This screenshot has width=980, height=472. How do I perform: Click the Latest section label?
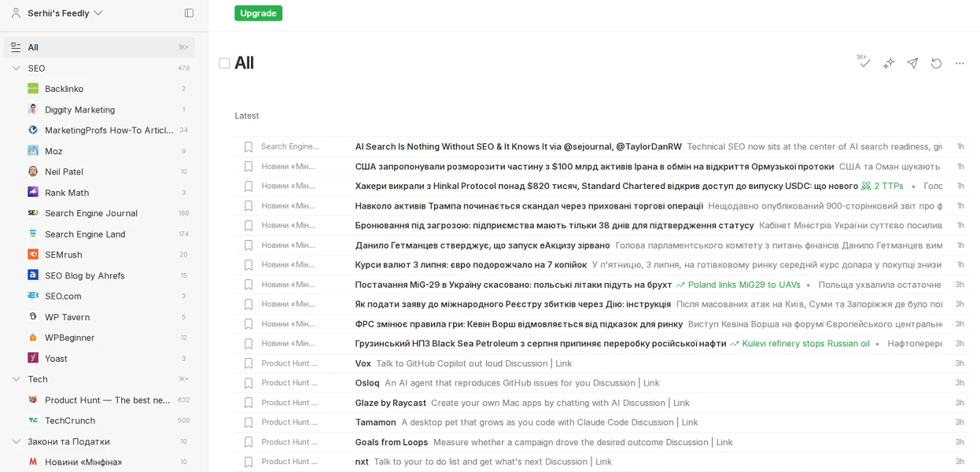(247, 116)
